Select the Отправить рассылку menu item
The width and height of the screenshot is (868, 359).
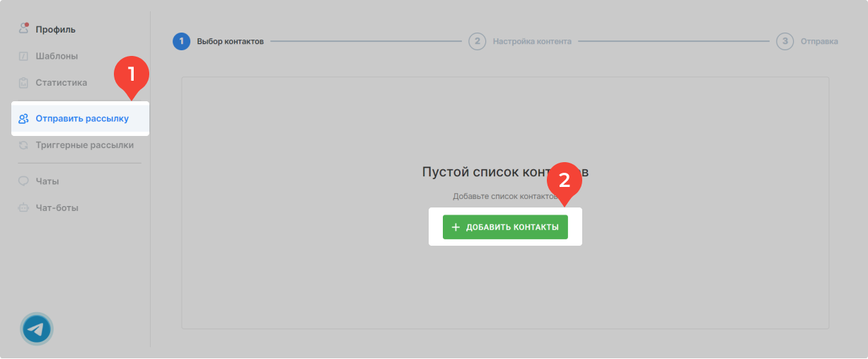(82, 119)
